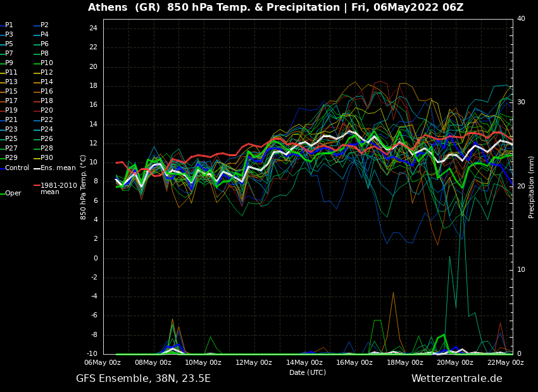Select the P10 legend label
This screenshot has width=538, height=392.
[46, 63]
